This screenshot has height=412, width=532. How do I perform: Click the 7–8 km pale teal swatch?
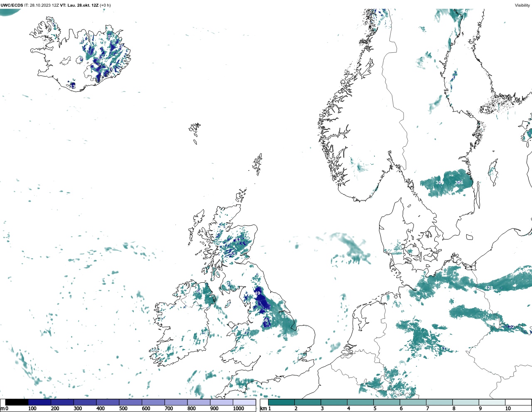tap(439, 402)
